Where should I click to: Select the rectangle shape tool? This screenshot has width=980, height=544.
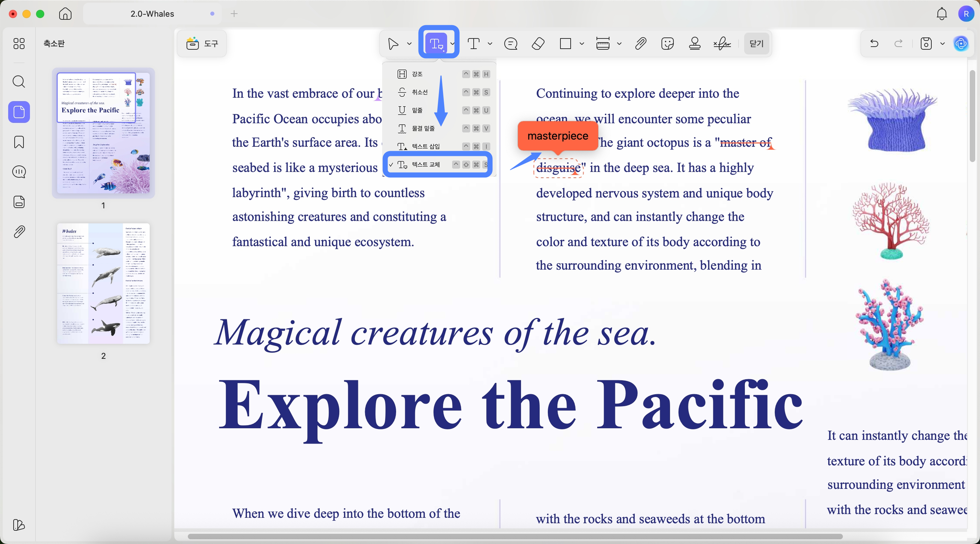566,44
